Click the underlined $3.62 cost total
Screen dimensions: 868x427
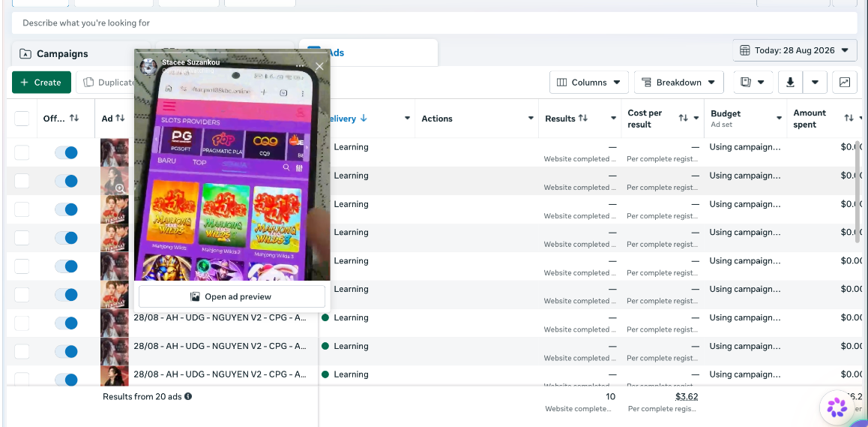pyautogui.click(x=687, y=396)
